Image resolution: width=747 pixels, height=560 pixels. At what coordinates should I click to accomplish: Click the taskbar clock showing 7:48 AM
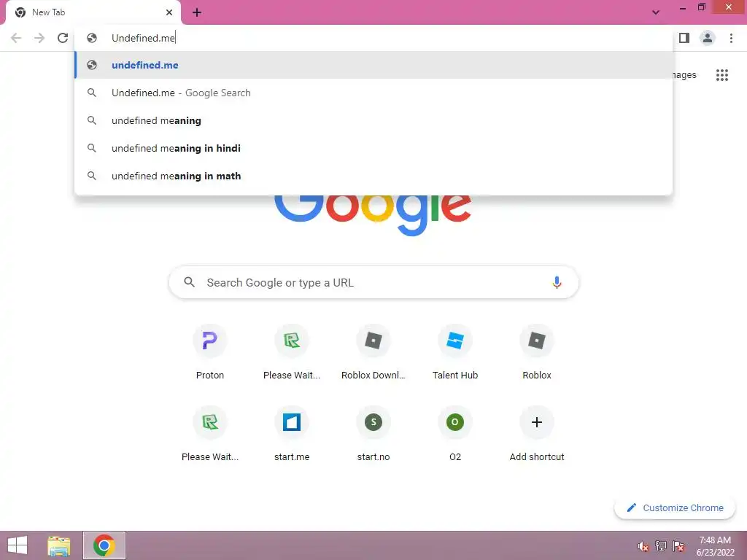[715, 546]
